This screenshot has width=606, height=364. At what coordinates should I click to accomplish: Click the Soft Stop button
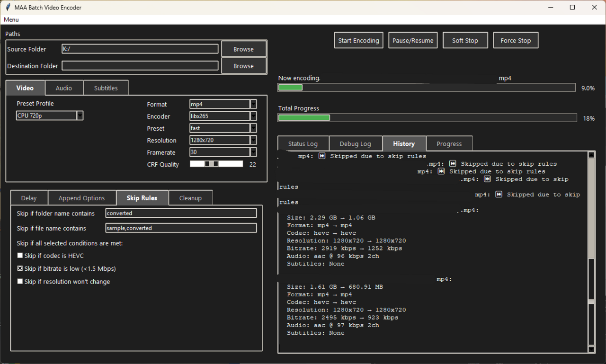465,40
